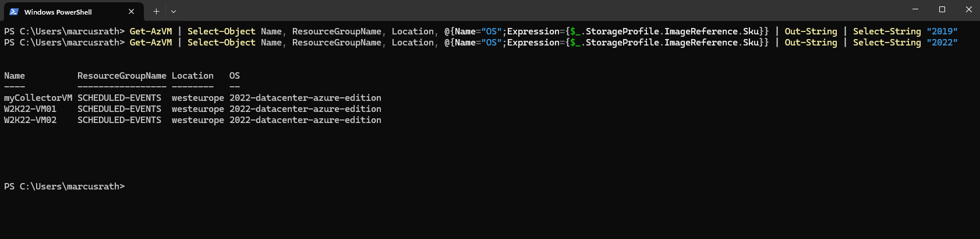Screen dimensions: 980x239
Task: Expand the new tab profile dropdown
Action: click(174, 12)
